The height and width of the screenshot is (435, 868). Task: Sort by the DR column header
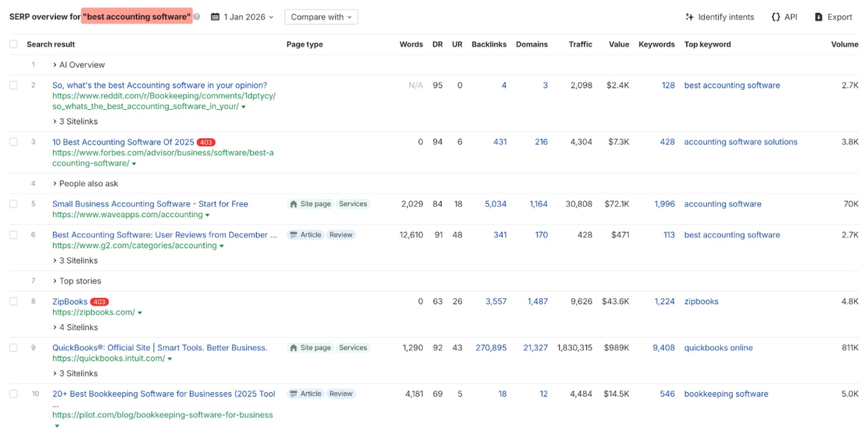coord(437,44)
